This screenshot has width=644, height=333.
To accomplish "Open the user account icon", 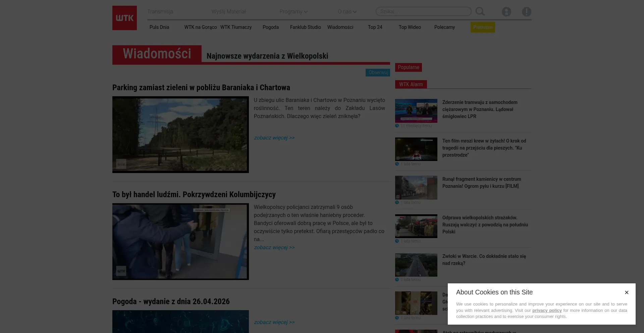I will 506,12.
